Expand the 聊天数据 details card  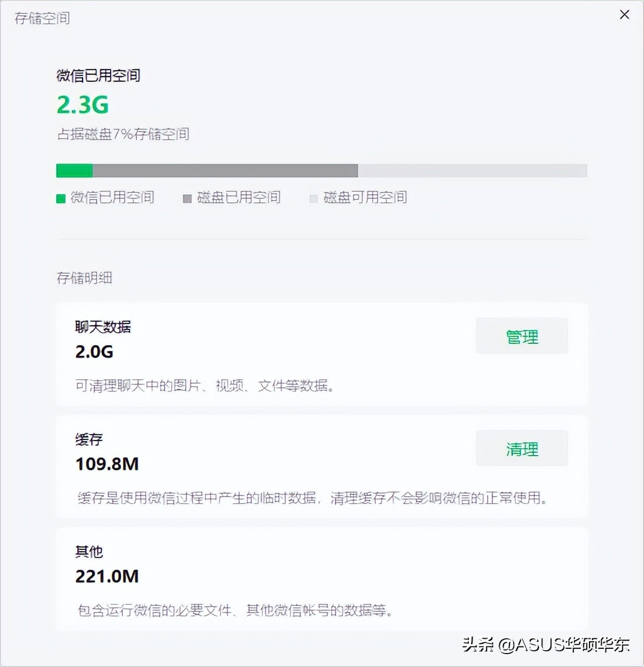coord(322,354)
